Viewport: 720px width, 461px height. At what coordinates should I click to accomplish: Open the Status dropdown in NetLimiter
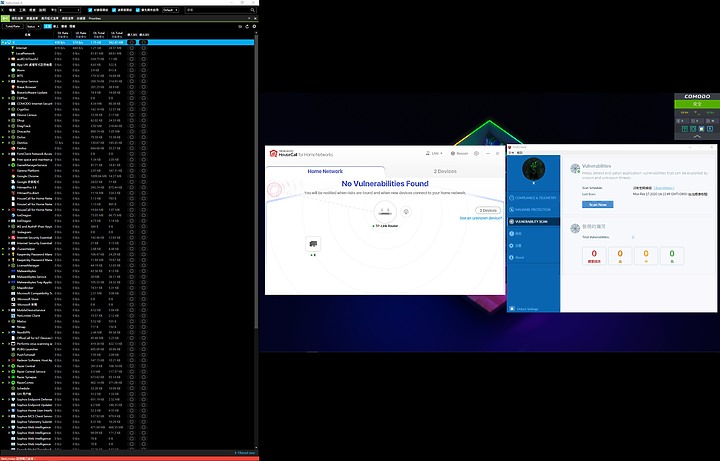tap(33, 27)
